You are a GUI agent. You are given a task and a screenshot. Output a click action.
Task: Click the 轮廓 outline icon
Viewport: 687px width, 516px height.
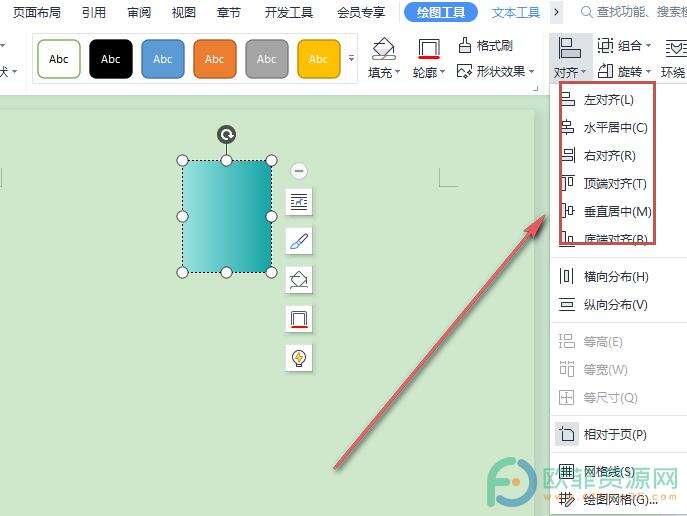pos(429,49)
